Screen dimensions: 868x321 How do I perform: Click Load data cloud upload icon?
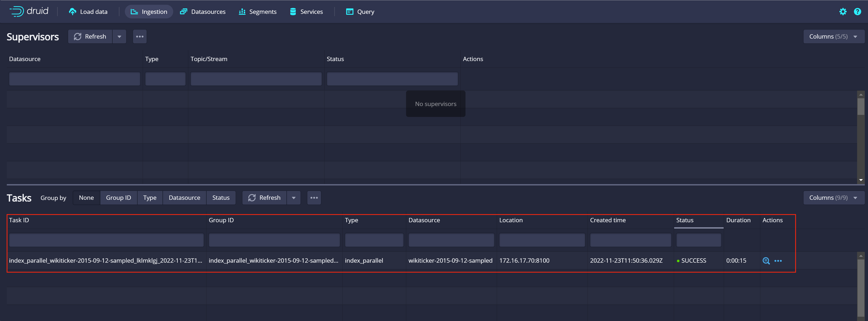(72, 12)
